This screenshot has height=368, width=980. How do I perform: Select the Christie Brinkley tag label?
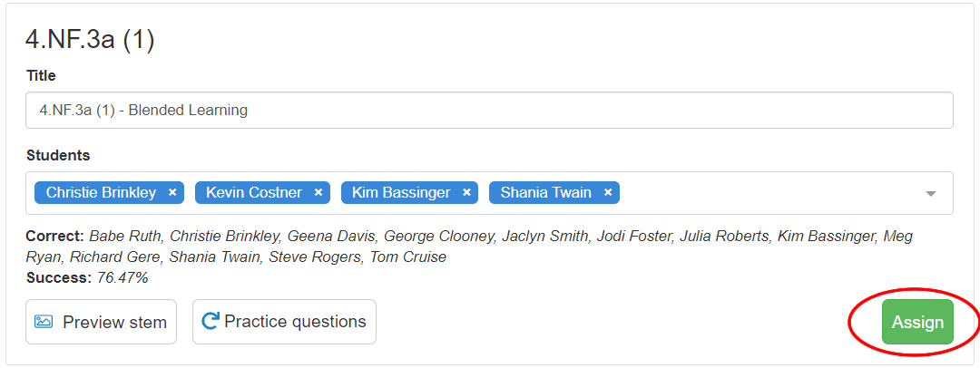click(x=101, y=192)
